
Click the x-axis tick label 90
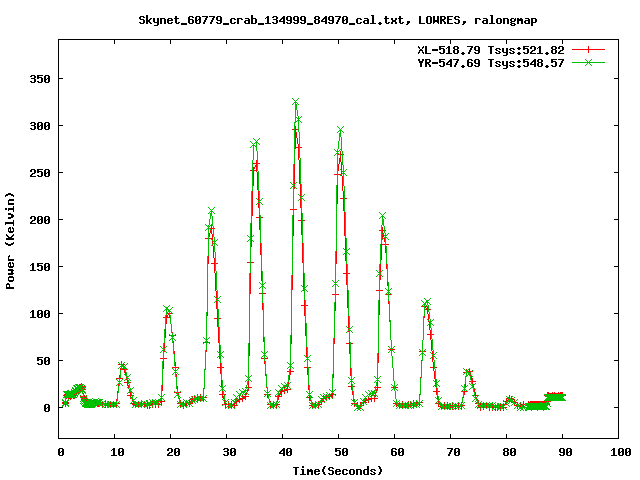click(565, 452)
